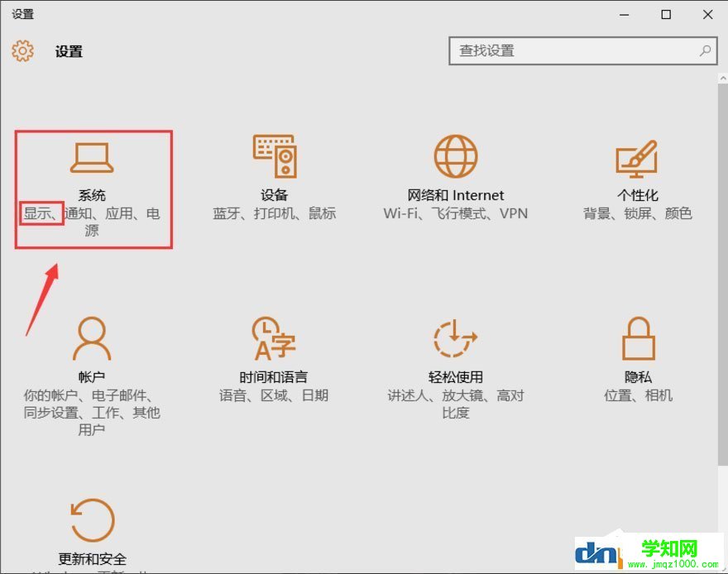This screenshot has height=574, width=728.
Task: Open the 轻松使用 dashed clock icon
Action: pos(456,338)
